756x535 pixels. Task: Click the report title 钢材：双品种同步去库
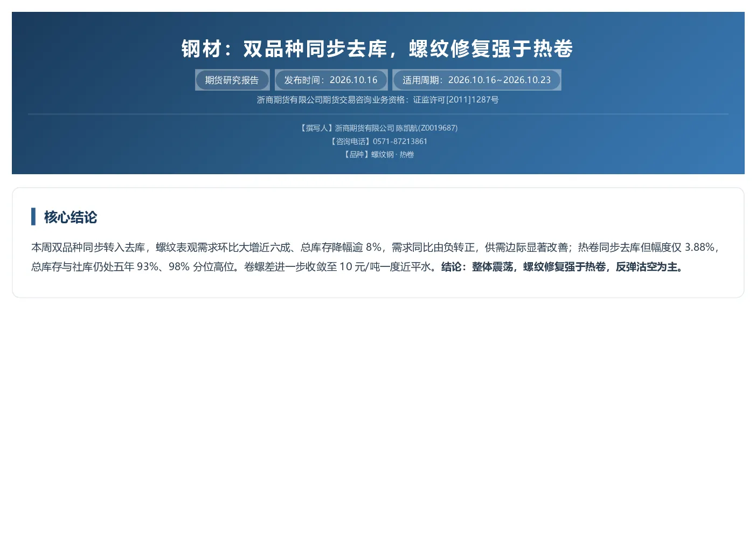coord(378,49)
